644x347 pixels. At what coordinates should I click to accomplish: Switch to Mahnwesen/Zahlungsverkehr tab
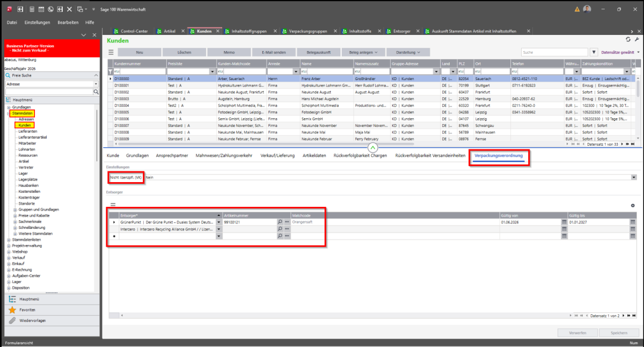click(224, 156)
